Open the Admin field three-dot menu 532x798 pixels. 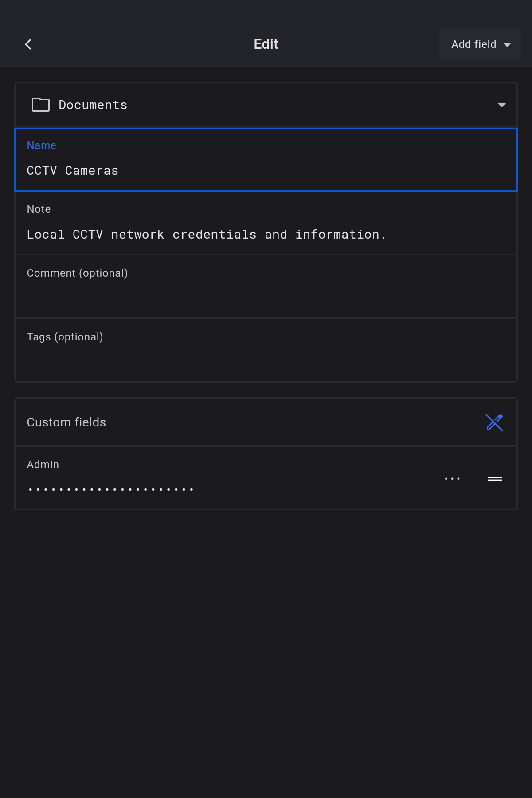pos(452,479)
